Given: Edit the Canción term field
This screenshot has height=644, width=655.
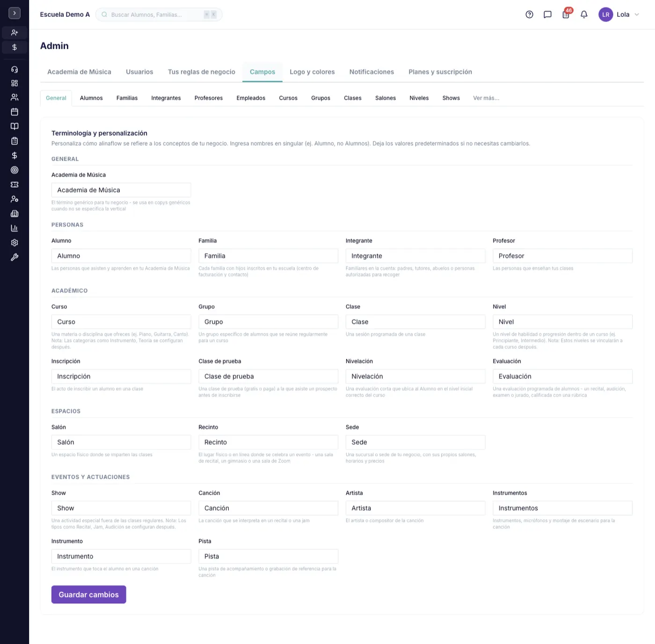Looking at the screenshot, I should tap(268, 508).
